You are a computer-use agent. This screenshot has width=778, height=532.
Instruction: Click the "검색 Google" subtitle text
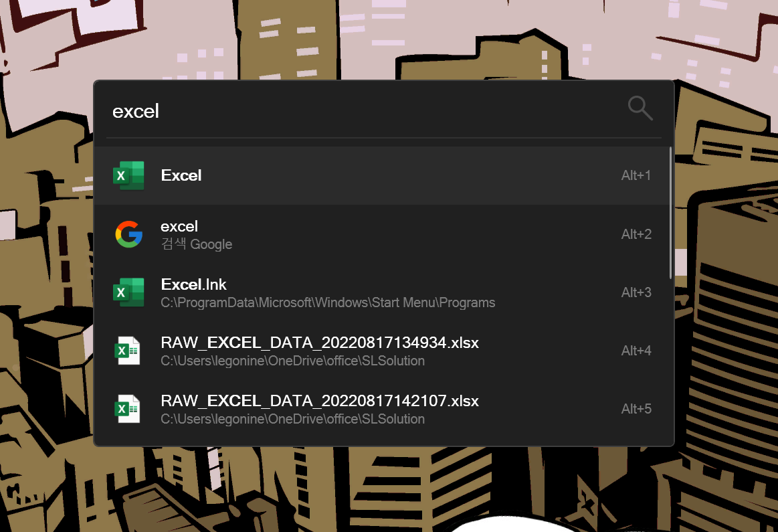[197, 244]
